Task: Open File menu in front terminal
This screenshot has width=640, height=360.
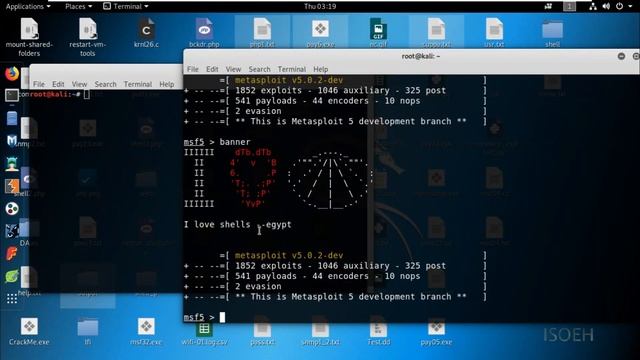Action: pyautogui.click(x=193, y=69)
